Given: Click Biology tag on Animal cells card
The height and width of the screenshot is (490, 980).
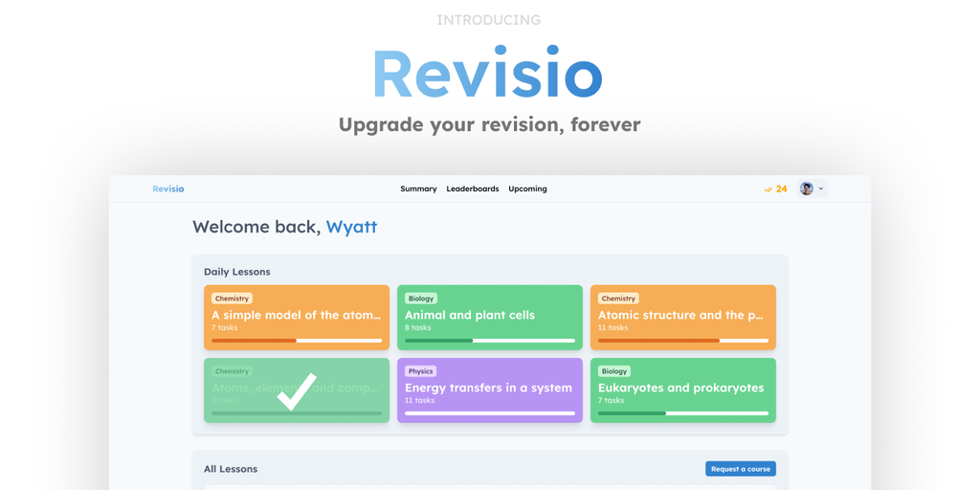Looking at the screenshot, I should pyautogui.click(x=421, y=299).
